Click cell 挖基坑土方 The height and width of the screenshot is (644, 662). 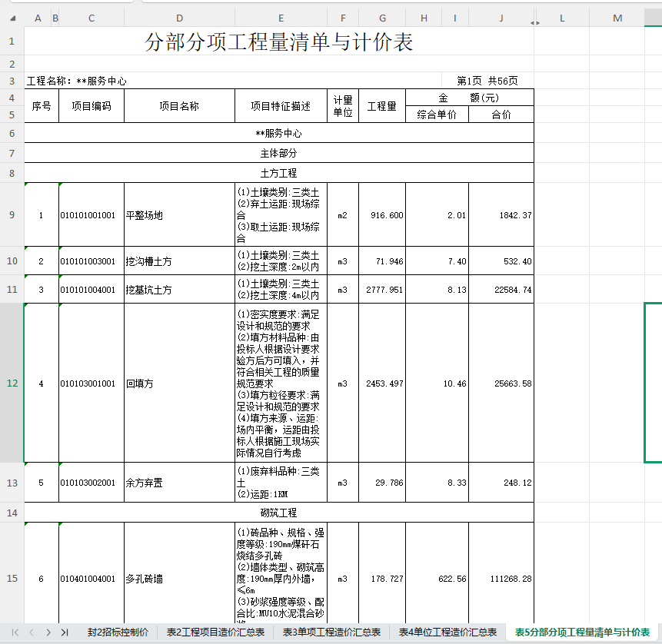179,289
